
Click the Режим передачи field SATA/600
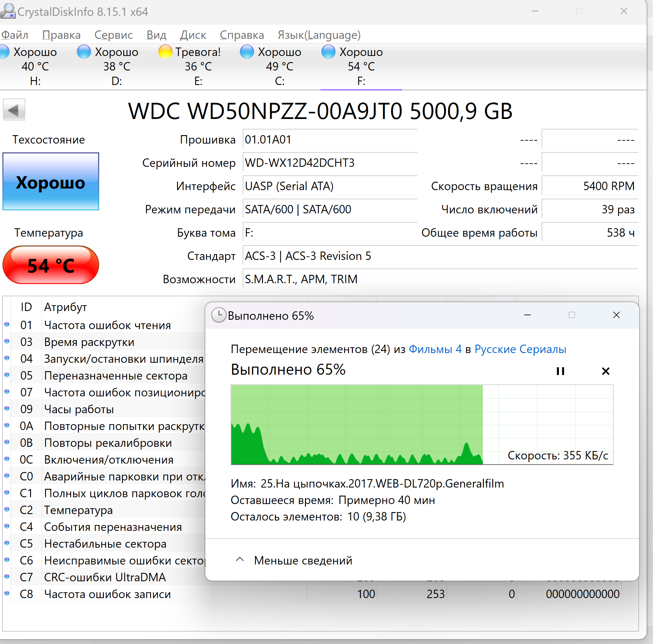tap(330, 209)
